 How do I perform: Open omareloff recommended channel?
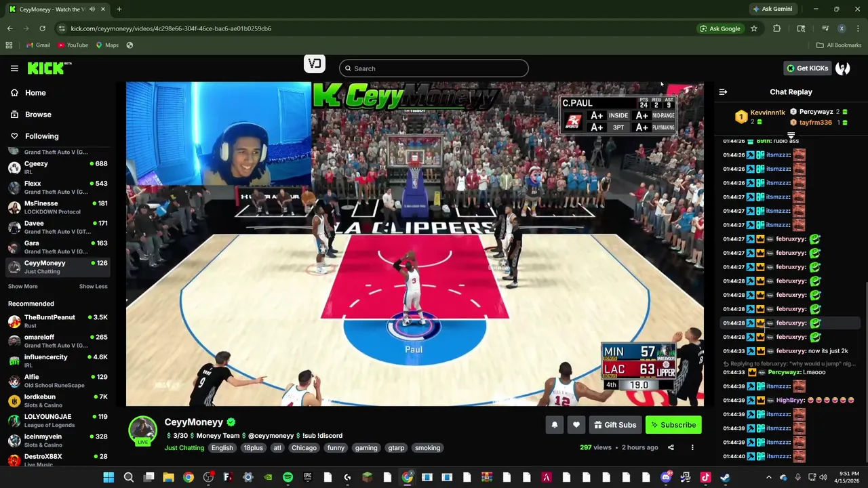click(58, 341)
